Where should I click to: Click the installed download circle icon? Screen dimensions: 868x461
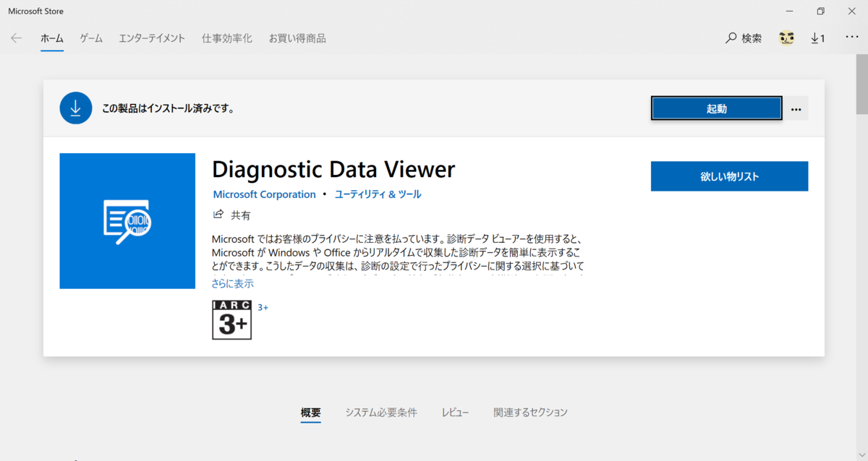pyautogui.click(x=76, y=108)
